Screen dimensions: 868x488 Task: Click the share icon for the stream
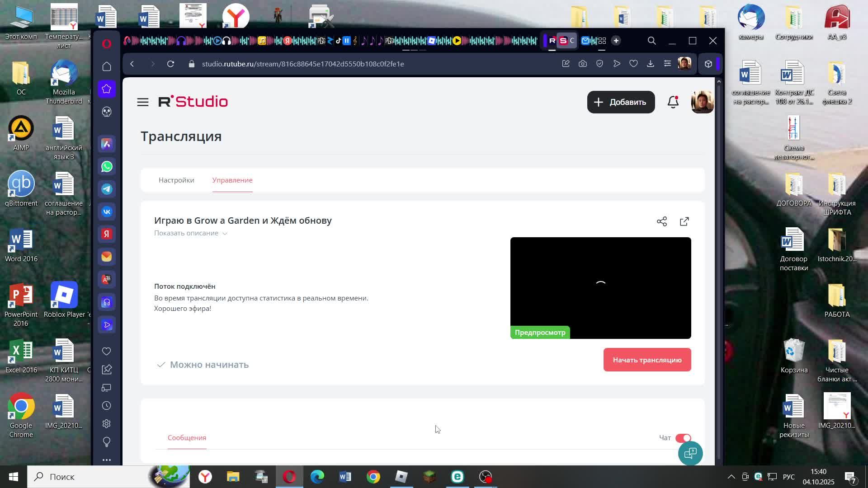(x=661, y=221)
